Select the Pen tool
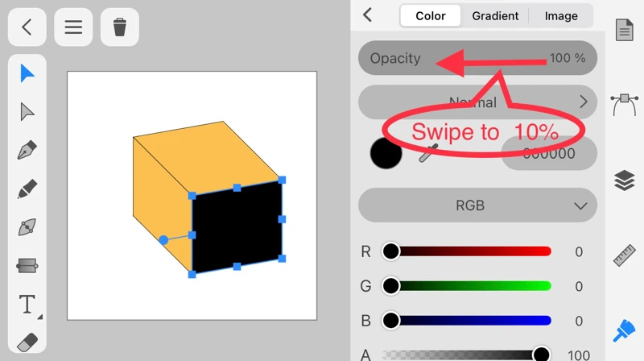The width and height of the screenshot is (644, 361). pyautogui.click(x=27, y=151)
